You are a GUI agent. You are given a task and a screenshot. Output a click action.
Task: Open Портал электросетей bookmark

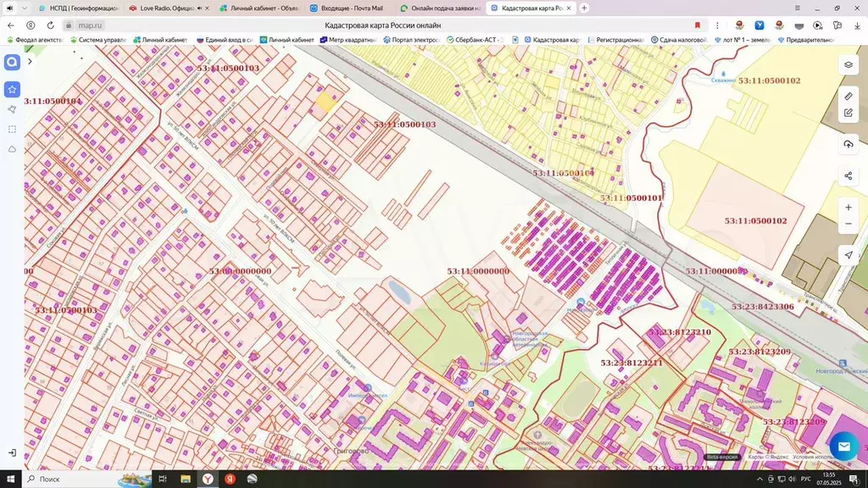click(x=411, y=40)
